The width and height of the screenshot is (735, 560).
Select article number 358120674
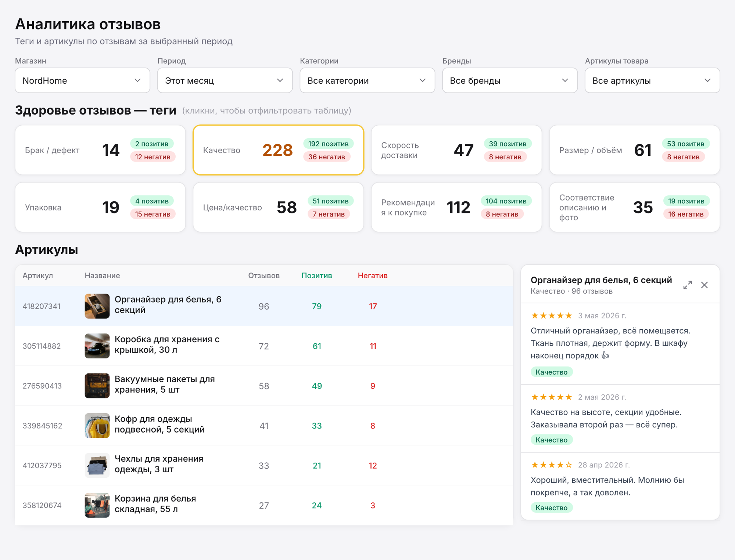[x=42, y=505]
